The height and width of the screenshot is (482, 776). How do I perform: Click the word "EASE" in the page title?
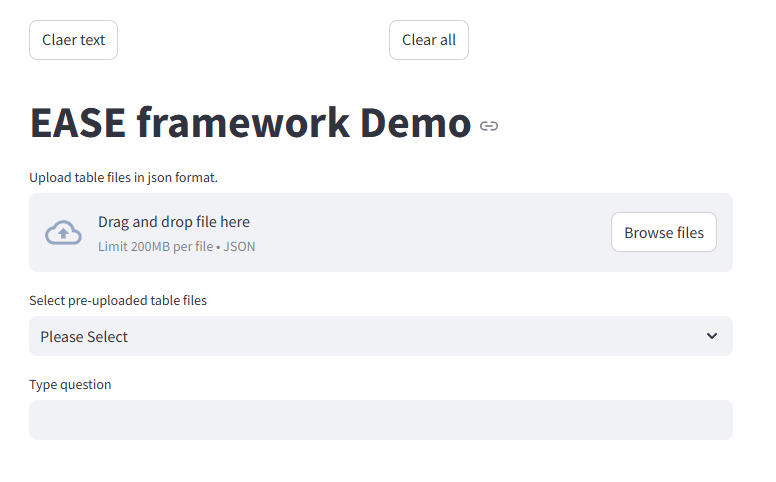(78, 123)
